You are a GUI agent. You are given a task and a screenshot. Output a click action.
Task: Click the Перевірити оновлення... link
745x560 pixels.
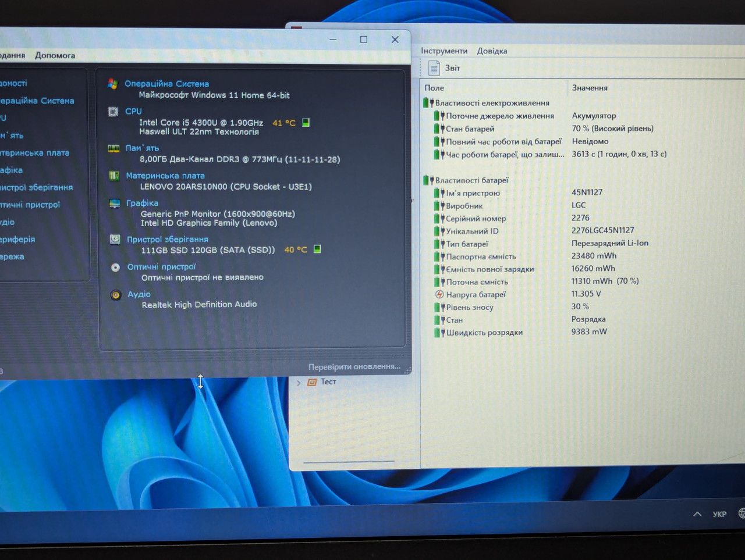pos(354,367)
